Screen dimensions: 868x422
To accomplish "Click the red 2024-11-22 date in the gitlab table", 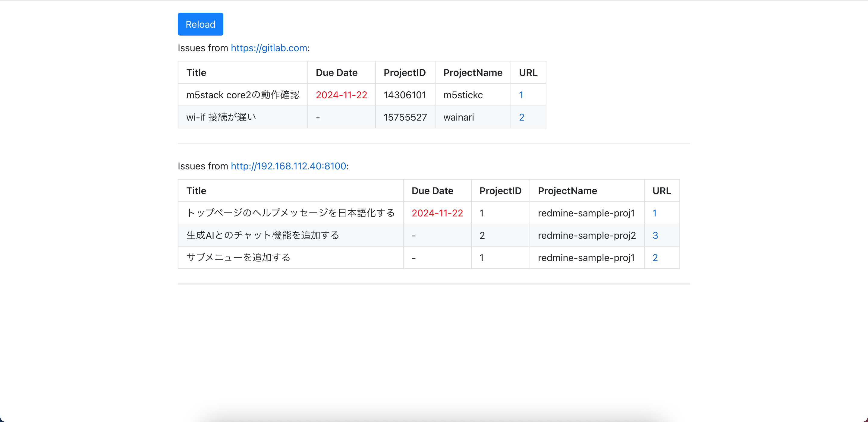I will click(x=341, y=95).
